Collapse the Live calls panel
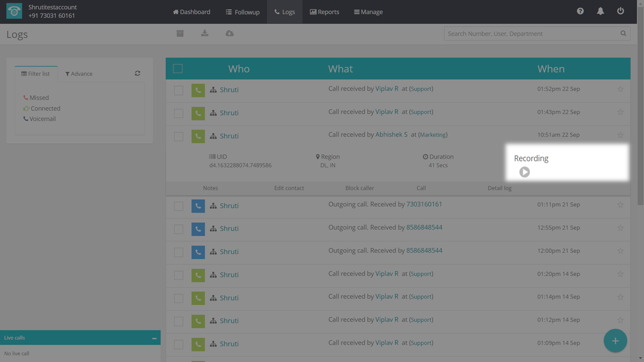Viewport: 644px width, 362px height. pyautogui.click(x=154, y=338)
